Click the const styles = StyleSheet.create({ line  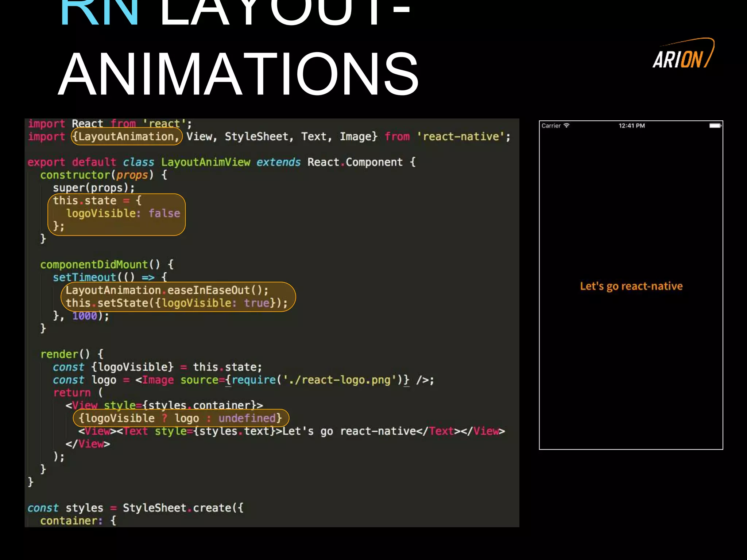[136, 508]
